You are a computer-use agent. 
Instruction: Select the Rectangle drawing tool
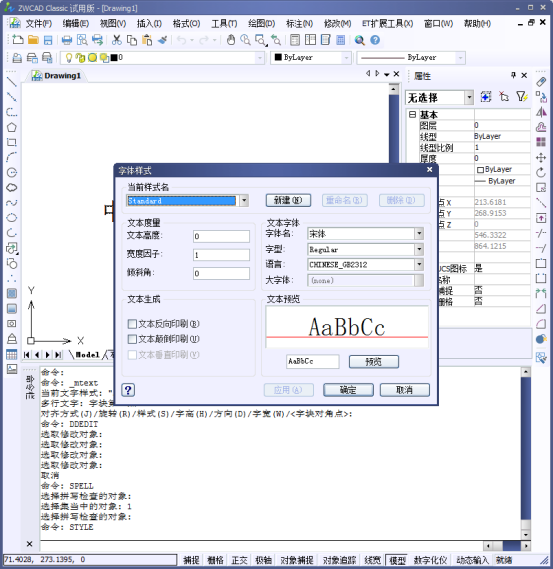pyautogui.click(x=12, y=142)
